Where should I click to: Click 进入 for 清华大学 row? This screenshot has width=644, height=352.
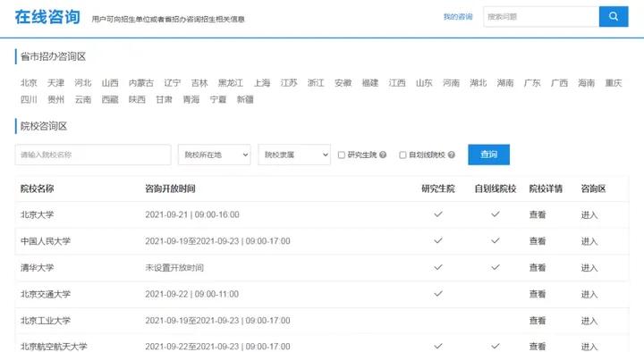point(589,267)
